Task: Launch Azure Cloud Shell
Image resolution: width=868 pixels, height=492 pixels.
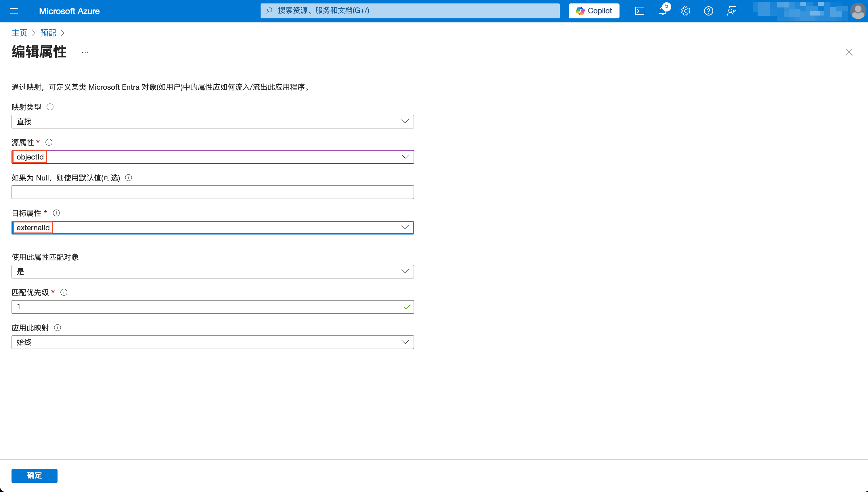Action: coord(640,11)
